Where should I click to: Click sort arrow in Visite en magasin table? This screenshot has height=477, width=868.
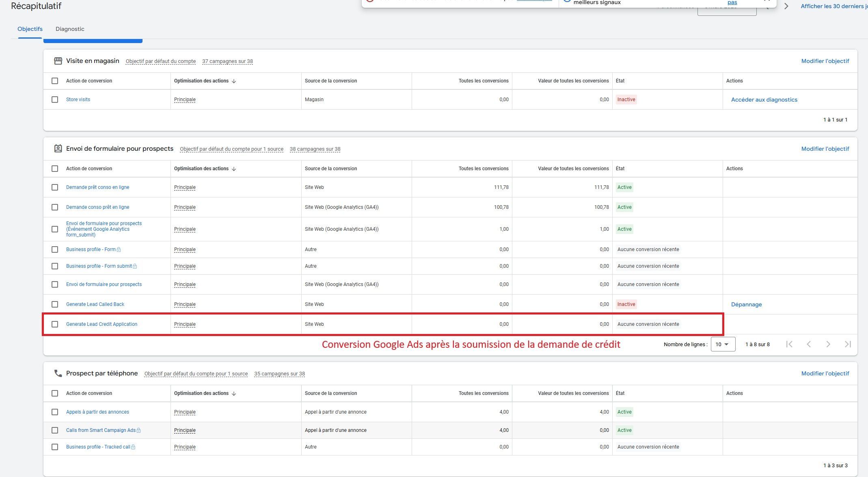coord(234,81)
